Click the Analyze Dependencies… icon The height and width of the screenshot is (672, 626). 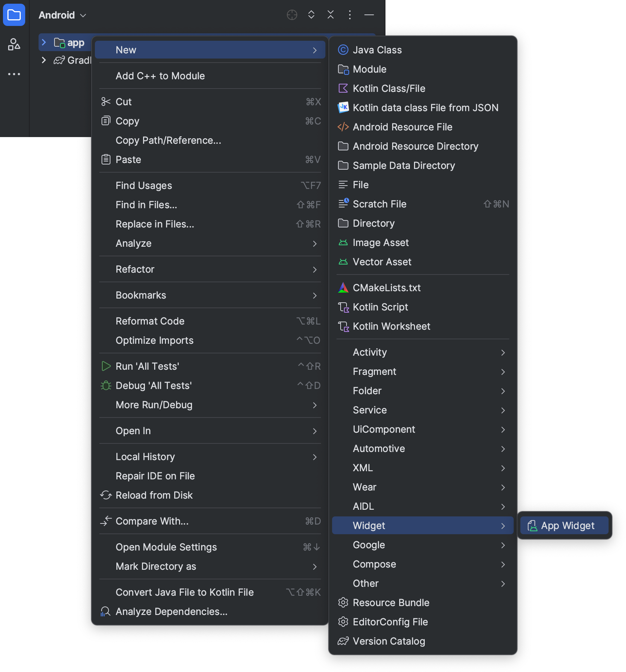tap(106, 611)
